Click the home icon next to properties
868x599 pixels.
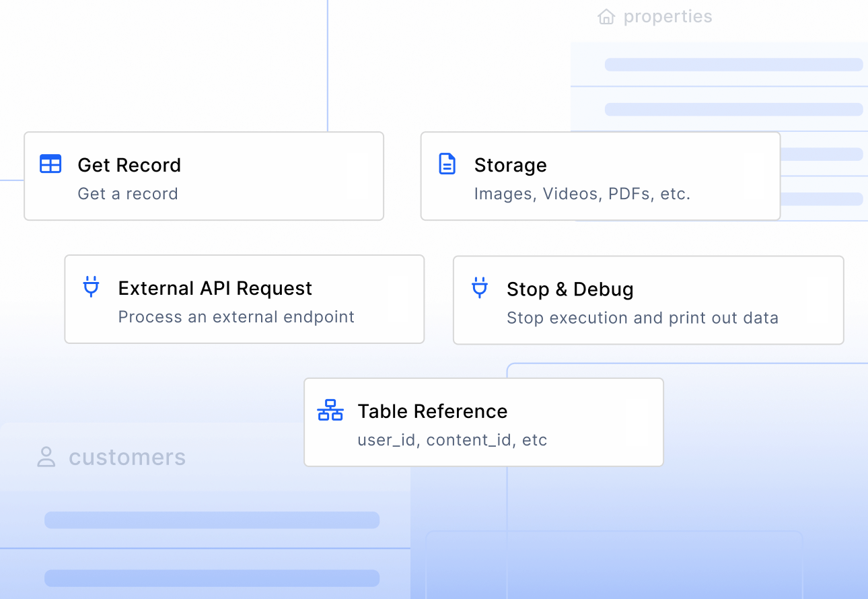(x=606, y=16)
